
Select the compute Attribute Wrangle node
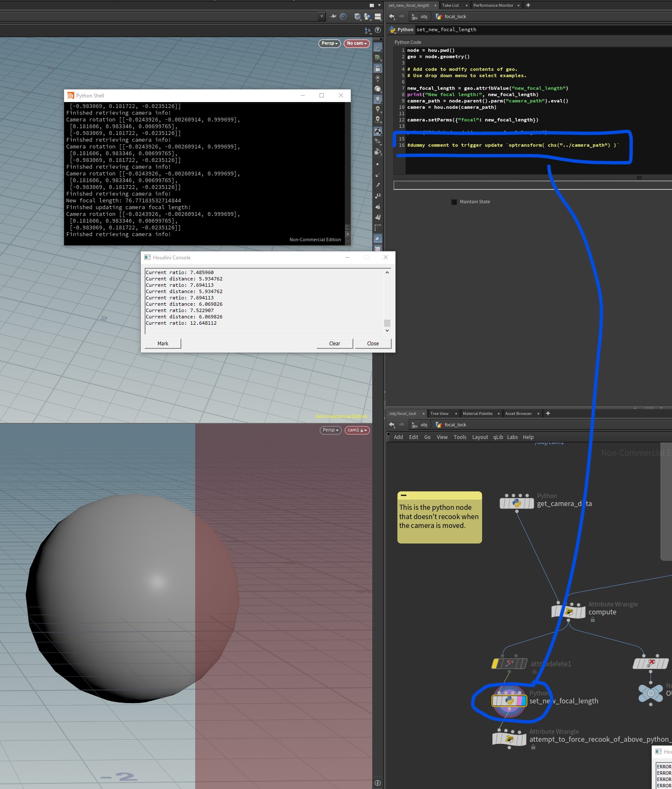[x=568, y=611]
